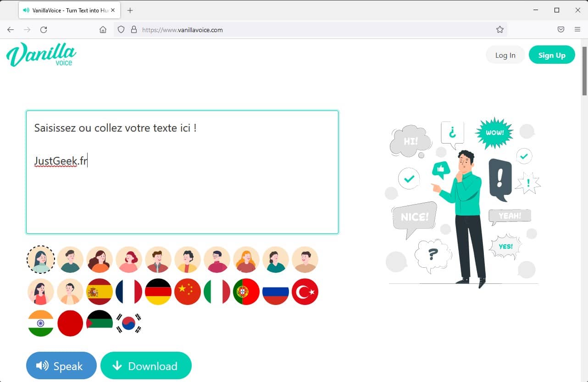The height and width of the screenshot is (382, 588).
Task: Choose the orange-haired woman voice avatar
Action: pyautogui.click(x=246, y=260)
